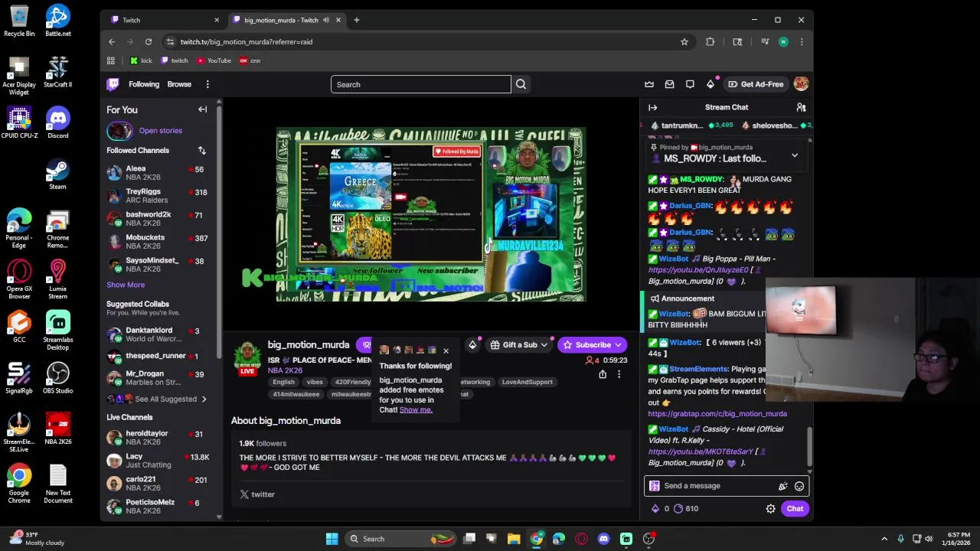Open the YouTube bookmark
Screen dimensions: 980x551
tap(214, 60)
